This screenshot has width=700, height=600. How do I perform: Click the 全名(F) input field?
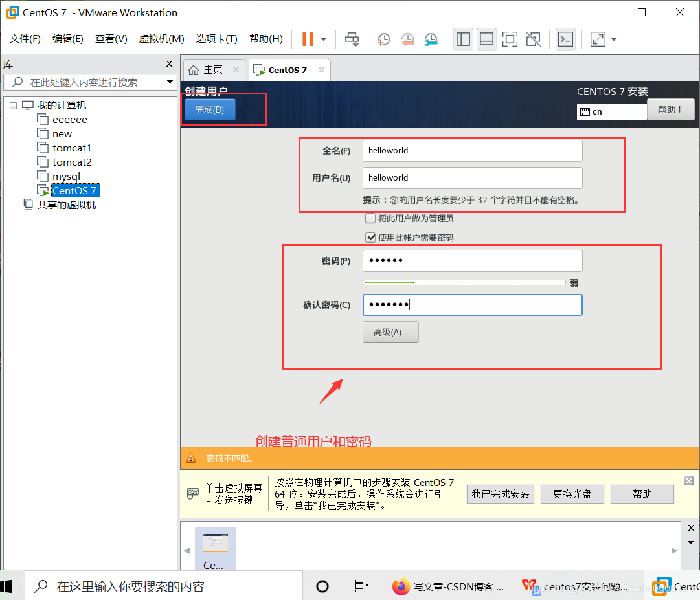click(x=472, y=151)
